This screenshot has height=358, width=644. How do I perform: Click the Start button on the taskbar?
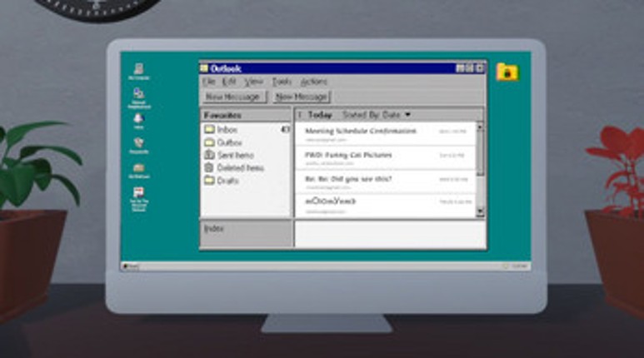click(x=131, y=266)
